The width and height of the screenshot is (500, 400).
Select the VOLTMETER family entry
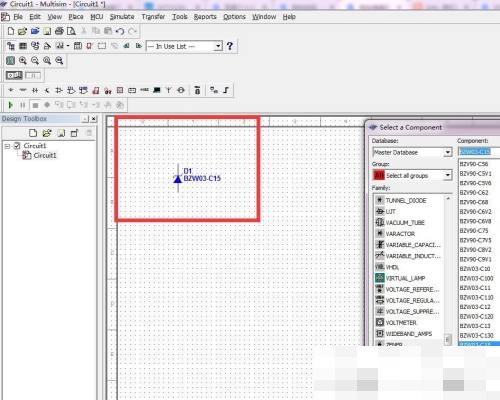(401, 323)
